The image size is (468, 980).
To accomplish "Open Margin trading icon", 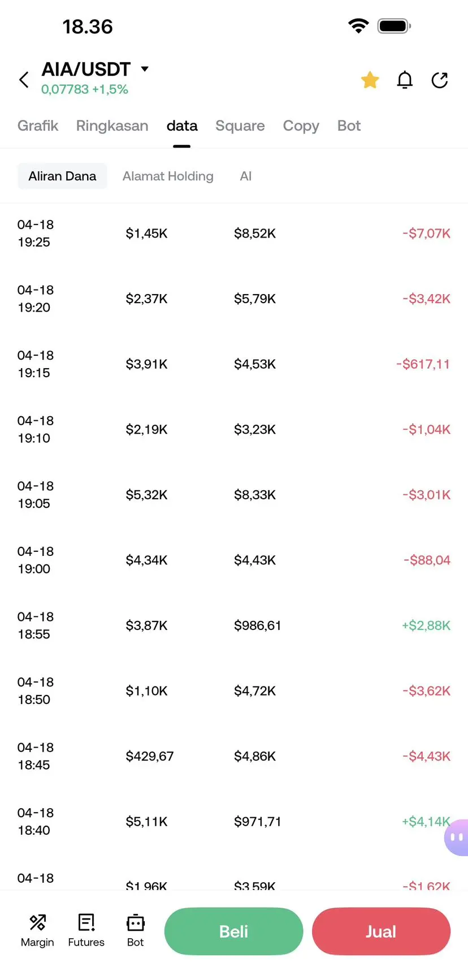I will (37, 930).
